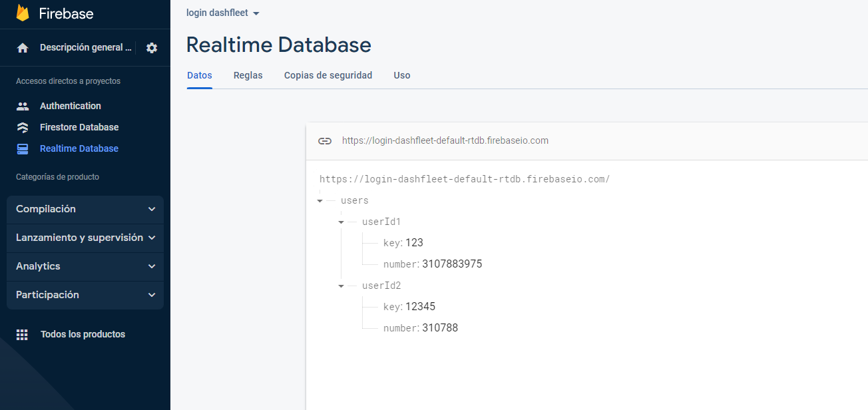
Task: Click the number value 310788
Action: [x=440, y=328]
